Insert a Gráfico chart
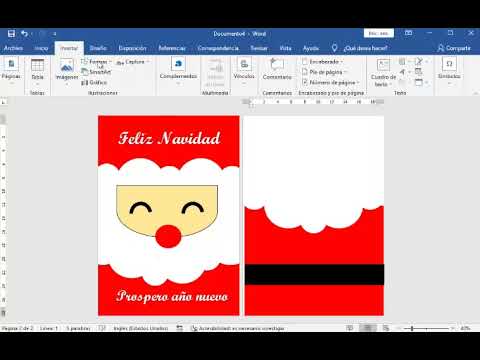The width and height of the screenshot is (480, 360). [x=94, y=82]
